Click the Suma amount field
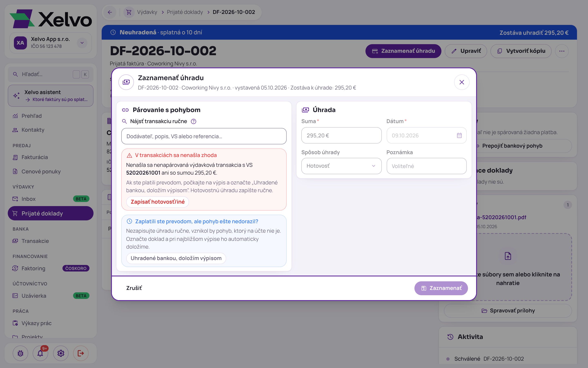 click(341, 135)
